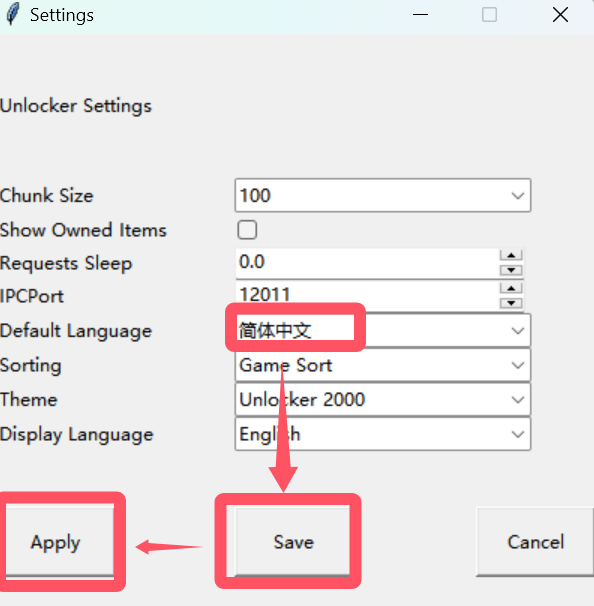Increment IPCPort using up arrow

point(511,288)
